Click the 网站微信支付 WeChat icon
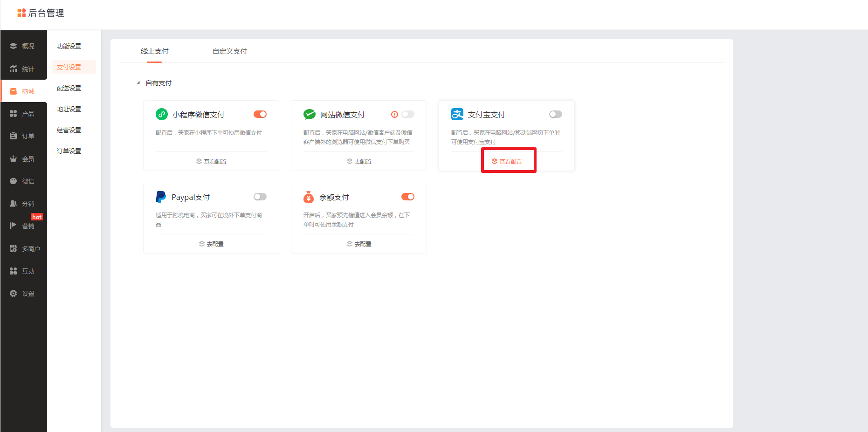Viewport: 868px width, 432px height. pos(310,114)
